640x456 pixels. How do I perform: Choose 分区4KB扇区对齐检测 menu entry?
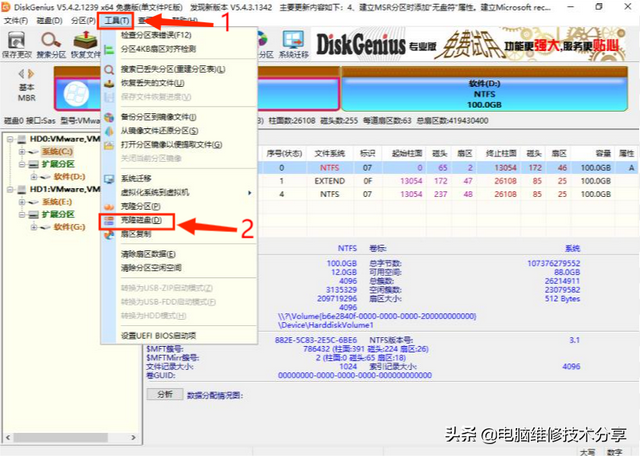point(158,49)
